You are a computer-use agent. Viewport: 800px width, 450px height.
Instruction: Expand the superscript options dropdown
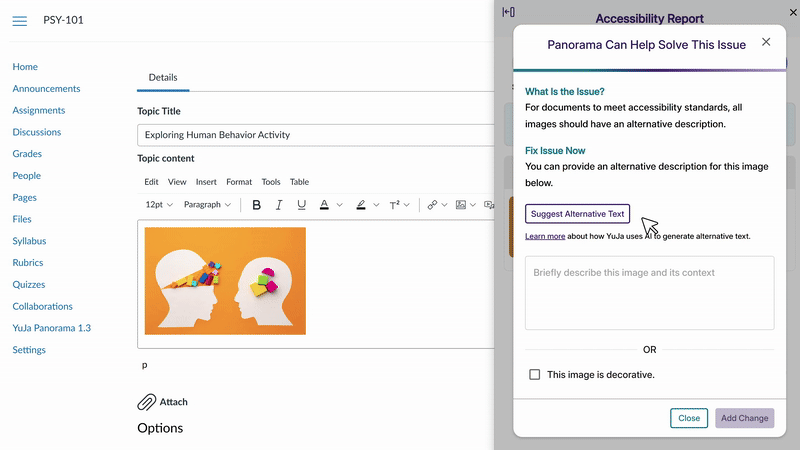[409, 205]
